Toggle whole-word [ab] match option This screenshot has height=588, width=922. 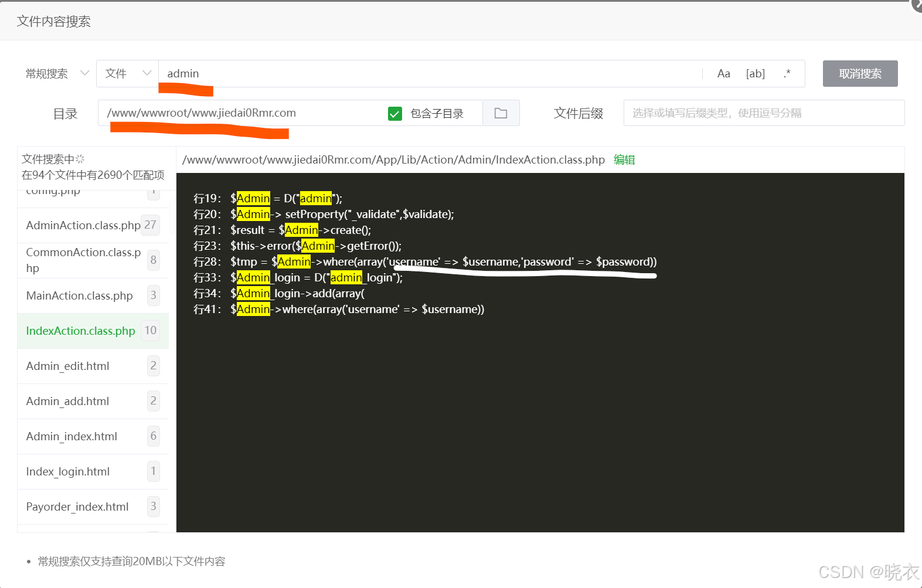(x=755, y=74)
